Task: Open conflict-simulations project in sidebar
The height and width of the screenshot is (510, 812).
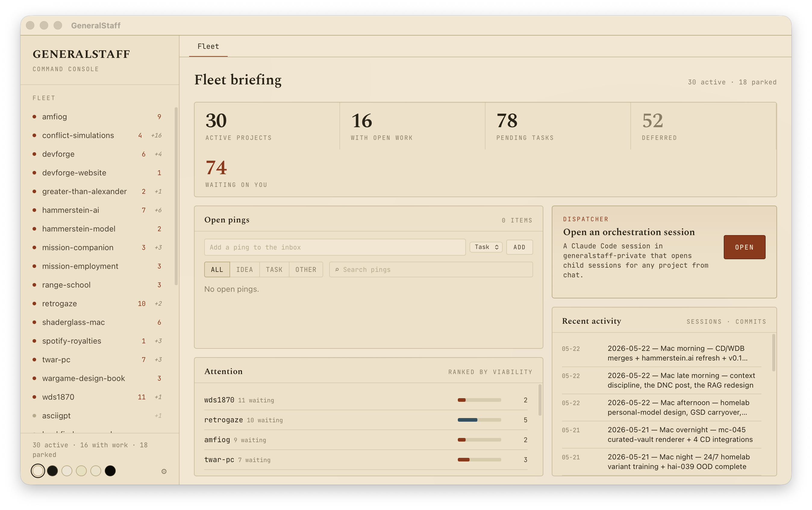Action: coord(97,135)
